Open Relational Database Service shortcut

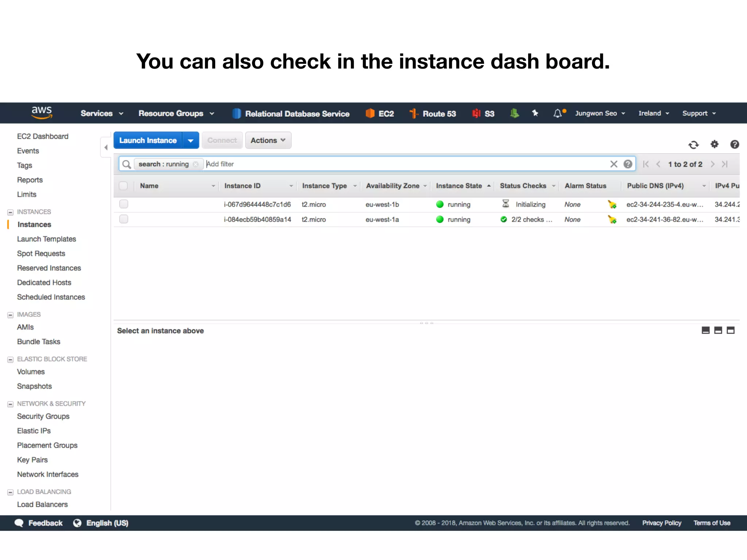[291, 114]
